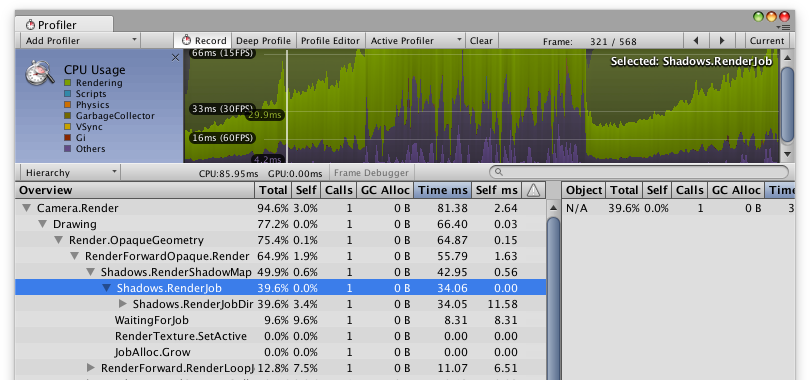Expand the RenderForward.RenderLoopJ row
Viewport: 810px width, 380px height.
click(x=90, y=368)
